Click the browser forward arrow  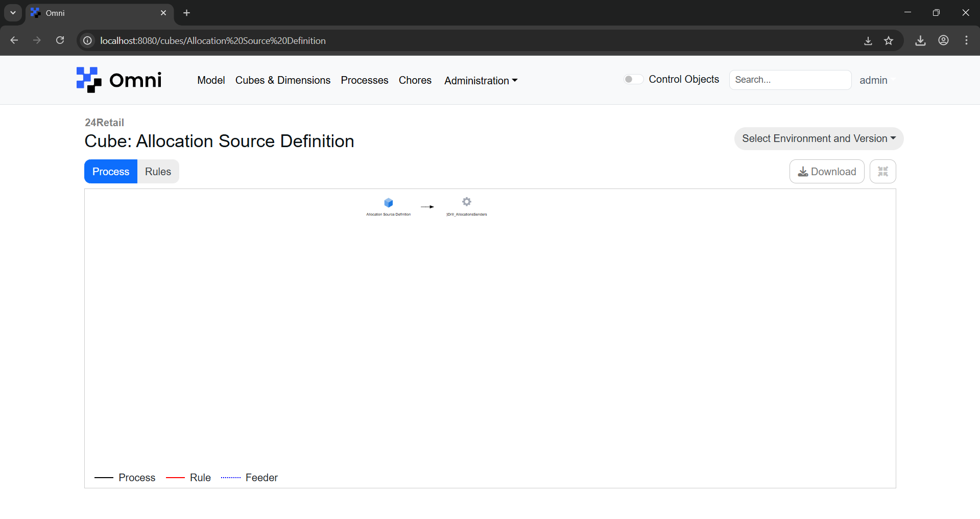[37, 40]
